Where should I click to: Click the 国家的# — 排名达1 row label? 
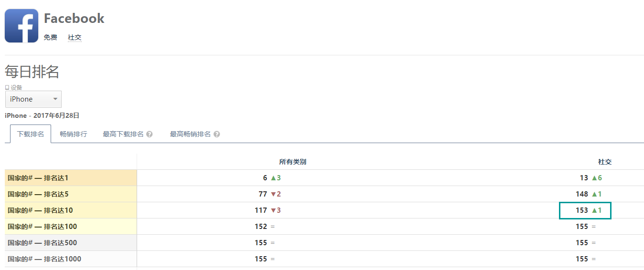click(38, 178)
